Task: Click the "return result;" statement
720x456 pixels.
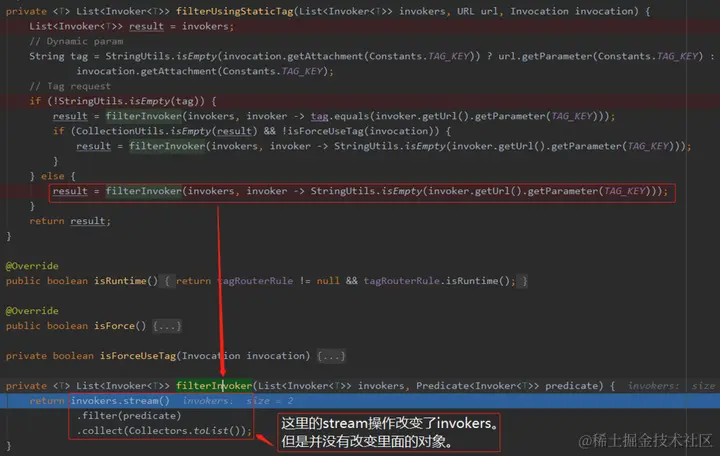Action: point(70,221)
